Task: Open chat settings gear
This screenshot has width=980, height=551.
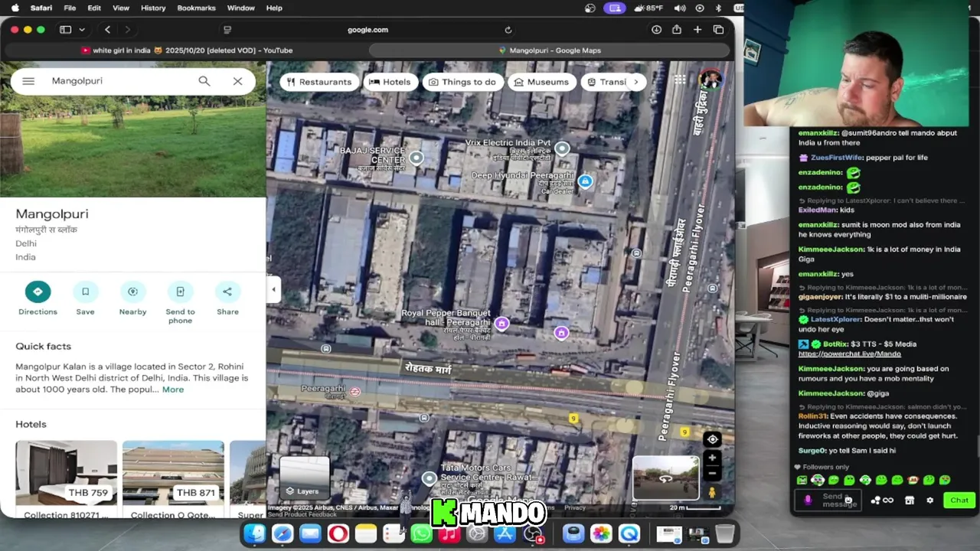Action: [x=929, y=500]
